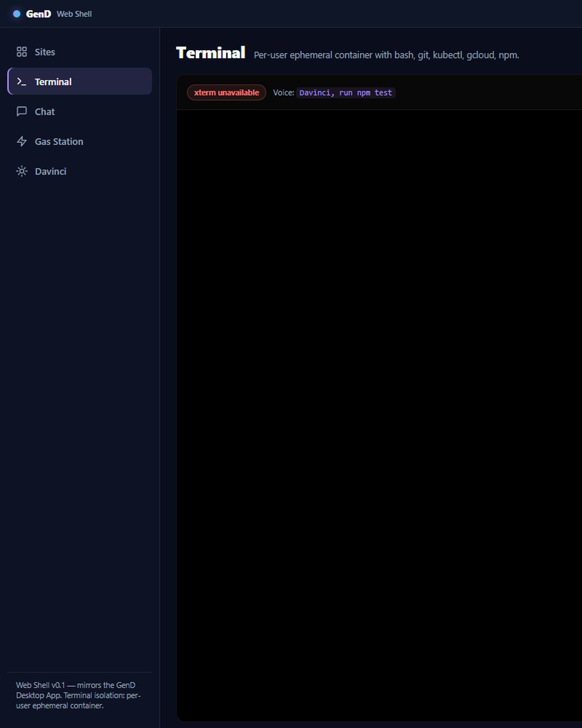Switch to the Davinci page
The image size is (582, 728).
80,171
